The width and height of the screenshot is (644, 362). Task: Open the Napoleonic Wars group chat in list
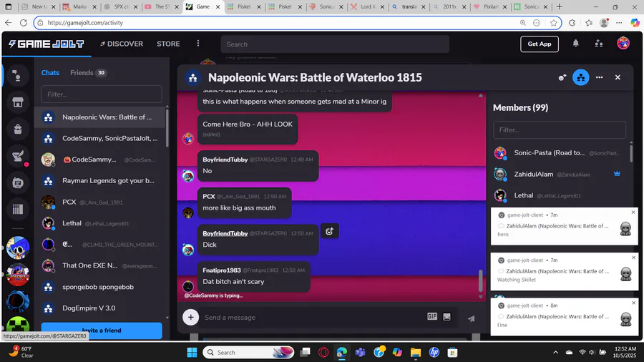99,117
